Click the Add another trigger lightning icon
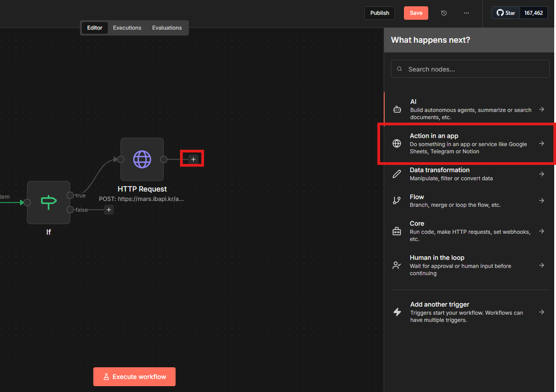The image size is (556, 392). point(397,312)
